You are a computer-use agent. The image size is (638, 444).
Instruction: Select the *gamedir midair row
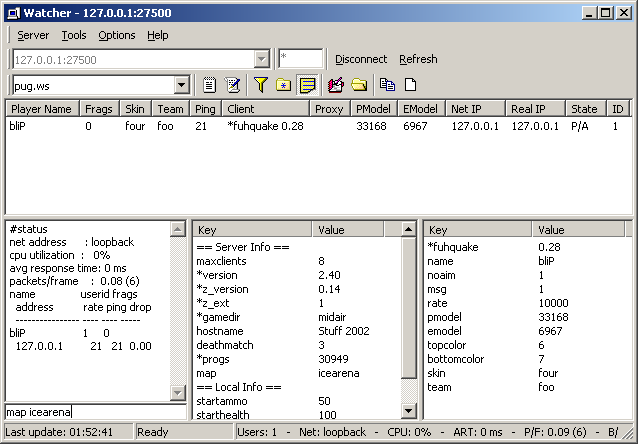297,317
